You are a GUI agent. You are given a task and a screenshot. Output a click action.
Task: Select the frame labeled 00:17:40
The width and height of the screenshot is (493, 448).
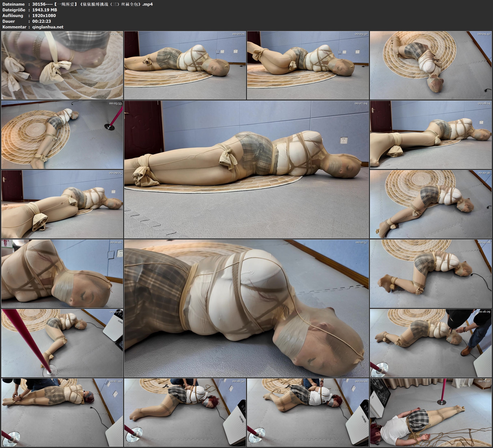pos(62,412)
